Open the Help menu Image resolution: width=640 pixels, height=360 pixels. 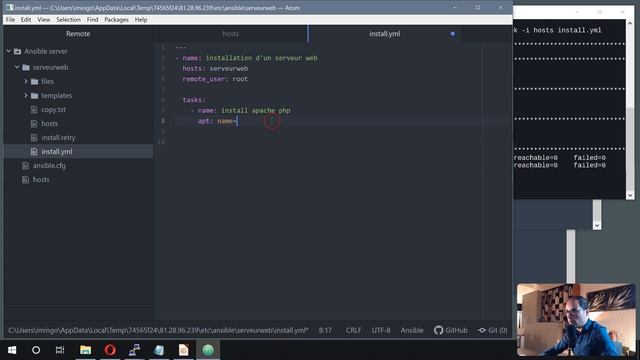point(141,20)
